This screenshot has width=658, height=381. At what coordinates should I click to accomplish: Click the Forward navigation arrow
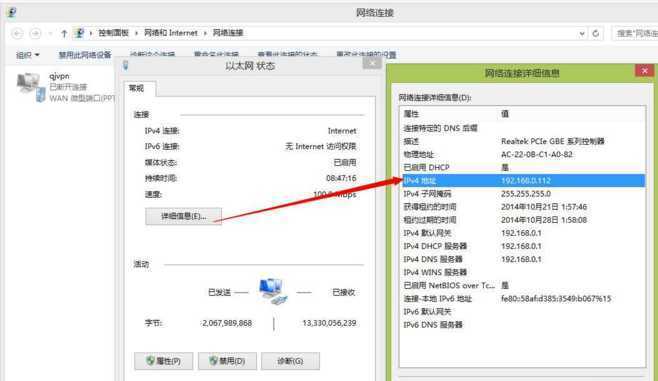click(x=36, y=33)
